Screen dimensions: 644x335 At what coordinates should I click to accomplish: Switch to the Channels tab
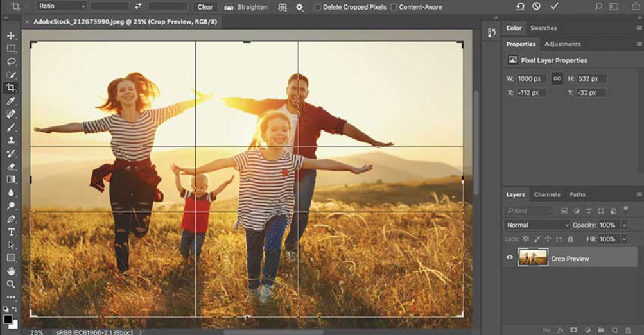[547, 194]
